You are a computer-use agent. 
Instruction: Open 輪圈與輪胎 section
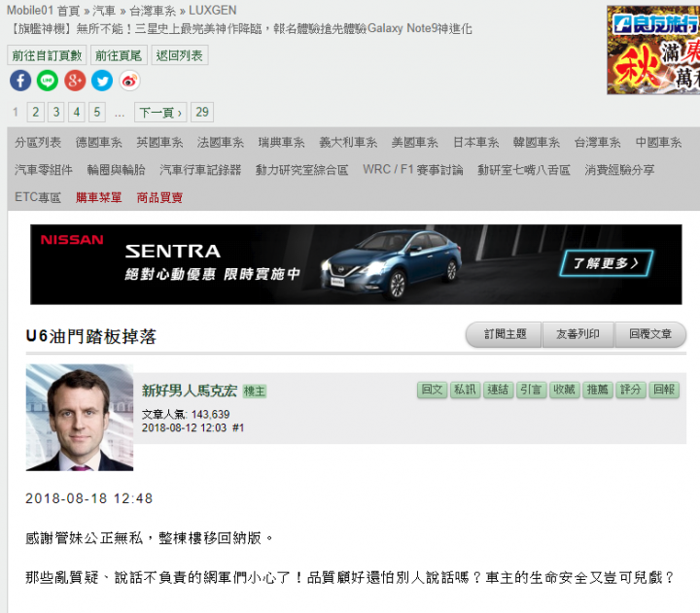(x=116, y=170)
